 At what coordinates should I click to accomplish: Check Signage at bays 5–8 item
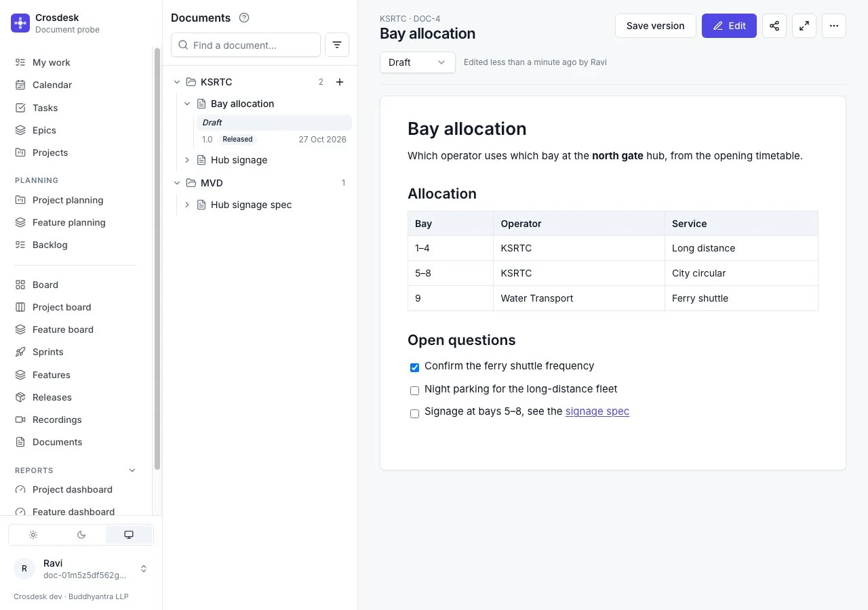coord(414,413)
